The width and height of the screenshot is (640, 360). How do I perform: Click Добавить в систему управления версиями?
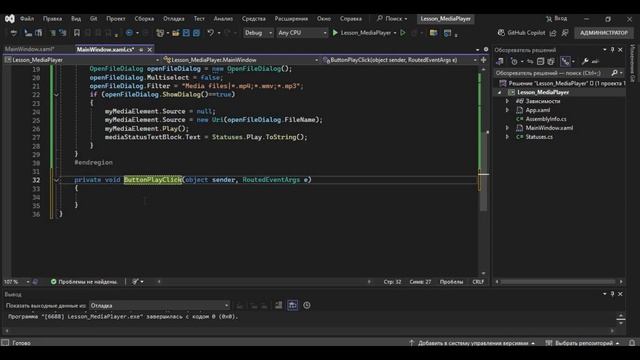pyautogui.click(x=472, y=343)
